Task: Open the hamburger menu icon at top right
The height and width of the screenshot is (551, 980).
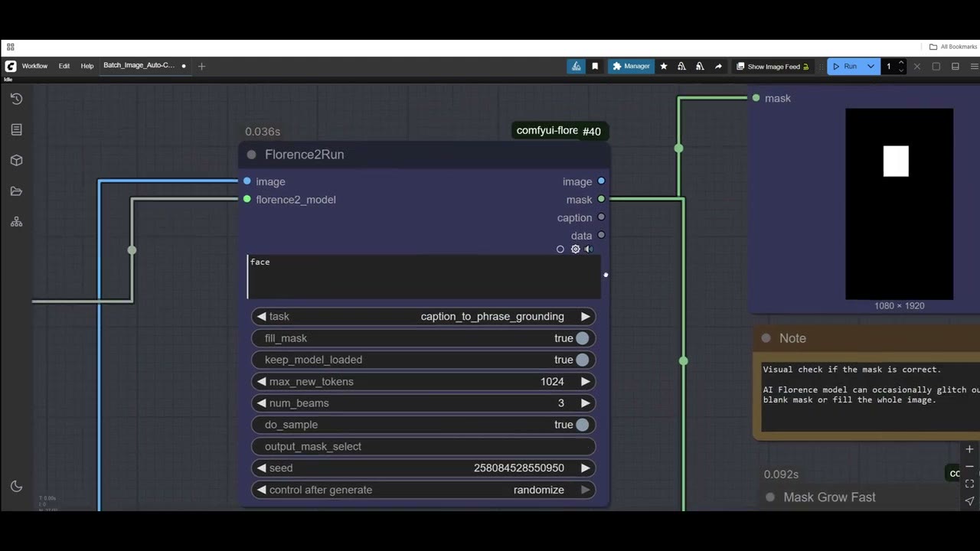Action: (974, 67)
